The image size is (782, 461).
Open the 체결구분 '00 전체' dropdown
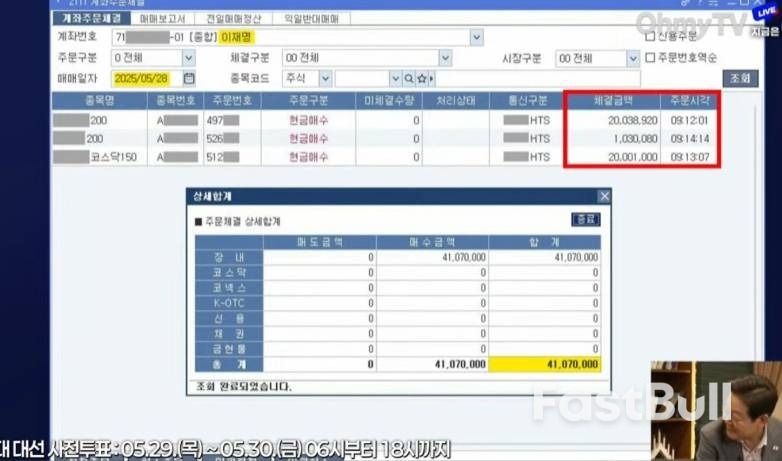(445, 58)
